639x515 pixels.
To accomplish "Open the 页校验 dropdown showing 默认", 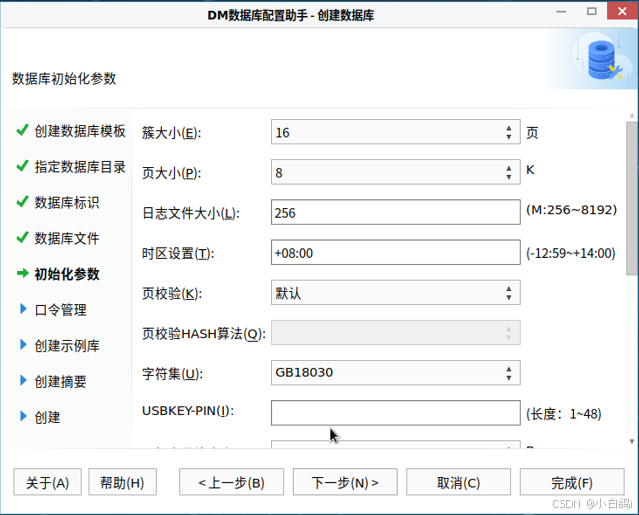I will pyautogui.click(x=395, y=293).
